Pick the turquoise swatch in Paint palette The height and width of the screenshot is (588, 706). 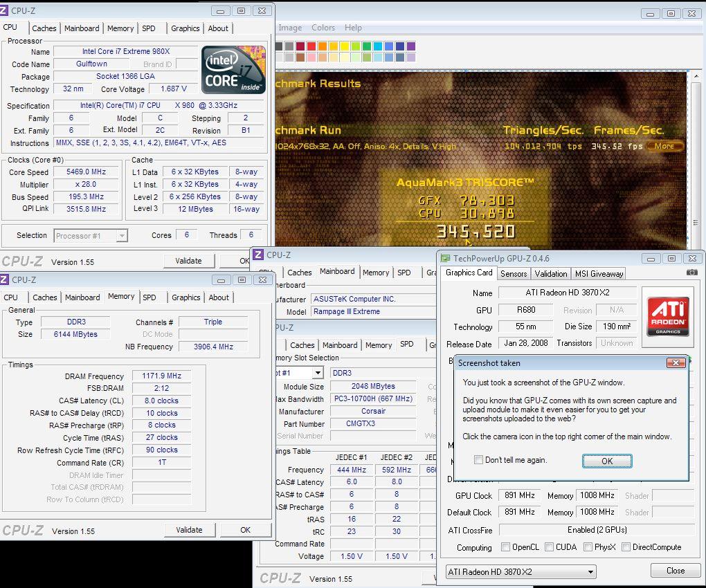[377, 46]
